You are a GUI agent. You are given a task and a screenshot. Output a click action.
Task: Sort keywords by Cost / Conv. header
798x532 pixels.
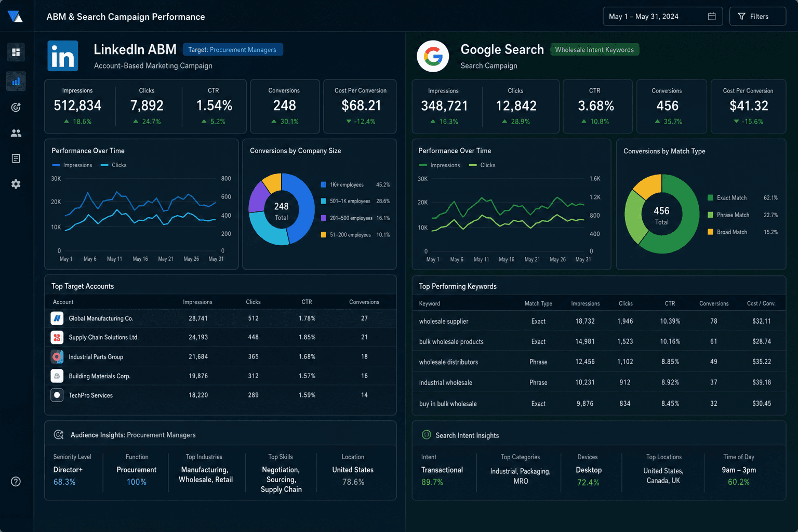click(x=761, y=303)
